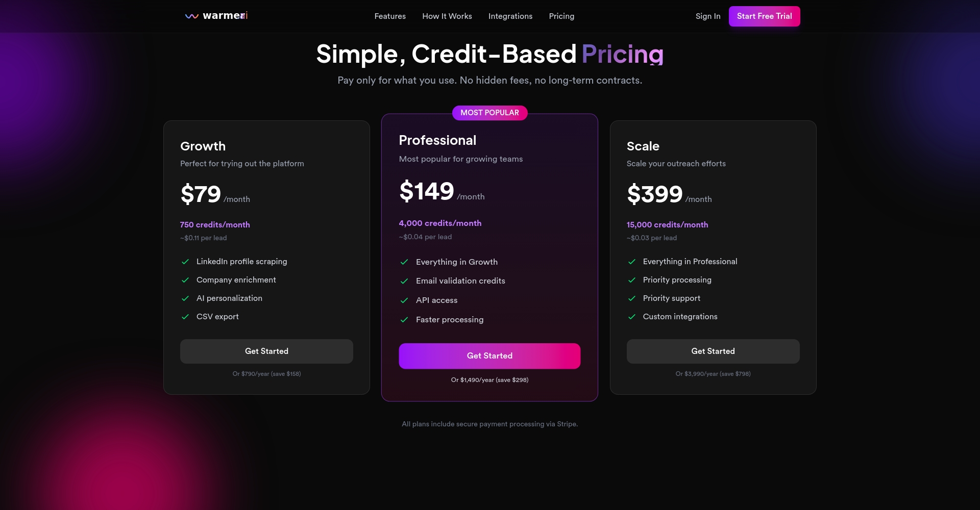The height and width of the screenshot is (510, 980).
Task: Go to How It Works section
Action: coord(447,16)
